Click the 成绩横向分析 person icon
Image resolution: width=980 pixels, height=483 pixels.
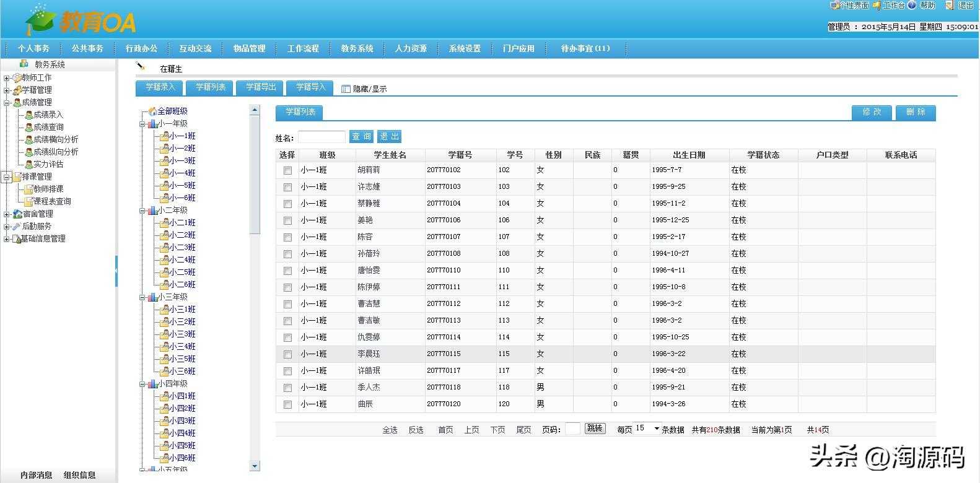click(28, 139)
